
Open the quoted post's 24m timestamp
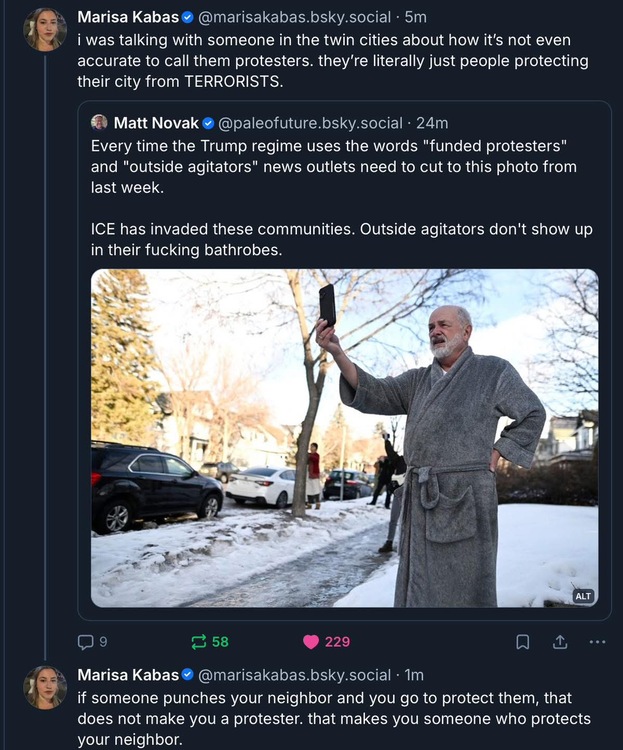(x=432, y=123)
